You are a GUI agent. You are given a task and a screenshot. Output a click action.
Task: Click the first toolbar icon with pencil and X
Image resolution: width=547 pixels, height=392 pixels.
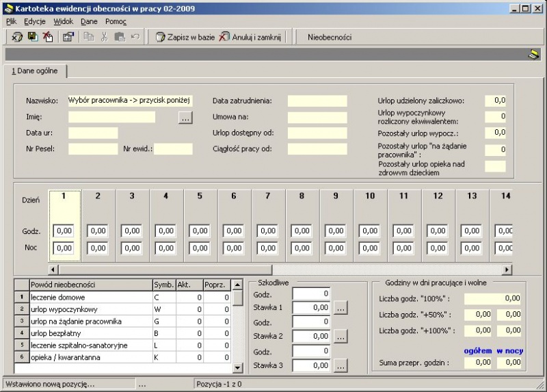(16, 37)
